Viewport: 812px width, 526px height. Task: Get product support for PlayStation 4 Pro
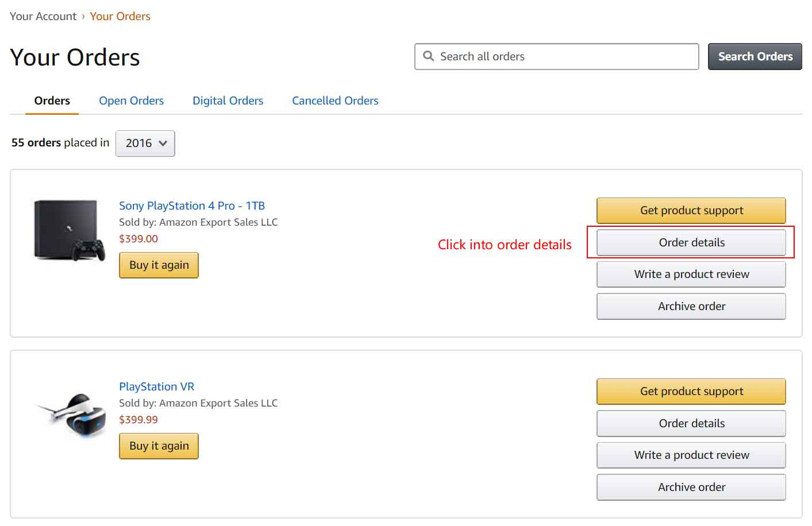coord(691,210)
